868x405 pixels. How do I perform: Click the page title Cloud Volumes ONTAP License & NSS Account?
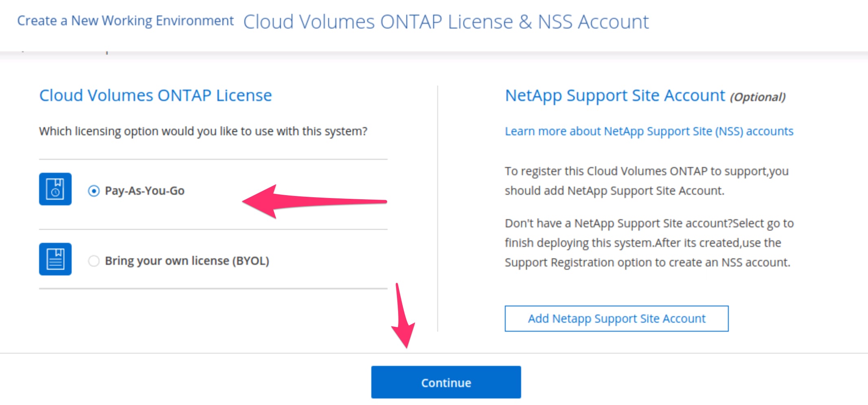pos(446,22)
